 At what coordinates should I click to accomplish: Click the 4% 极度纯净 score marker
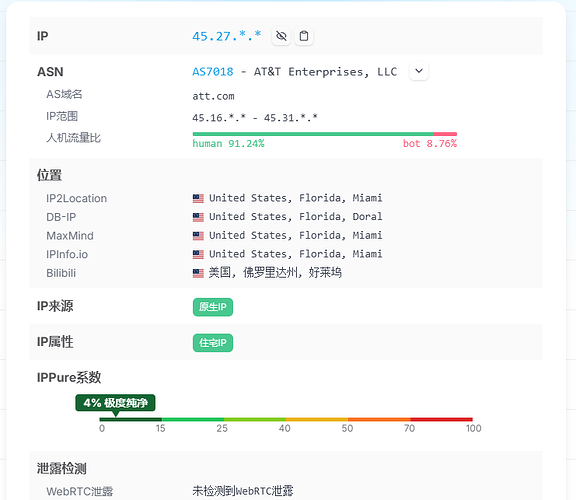click(115, 403)
